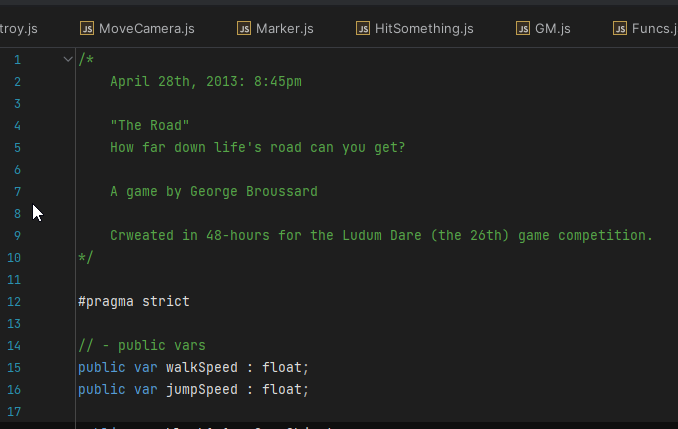The width and height of the screenshot is (678, 429).
Task: Click "How far down life's road can you get?"
Action: (x=258, y=147)
